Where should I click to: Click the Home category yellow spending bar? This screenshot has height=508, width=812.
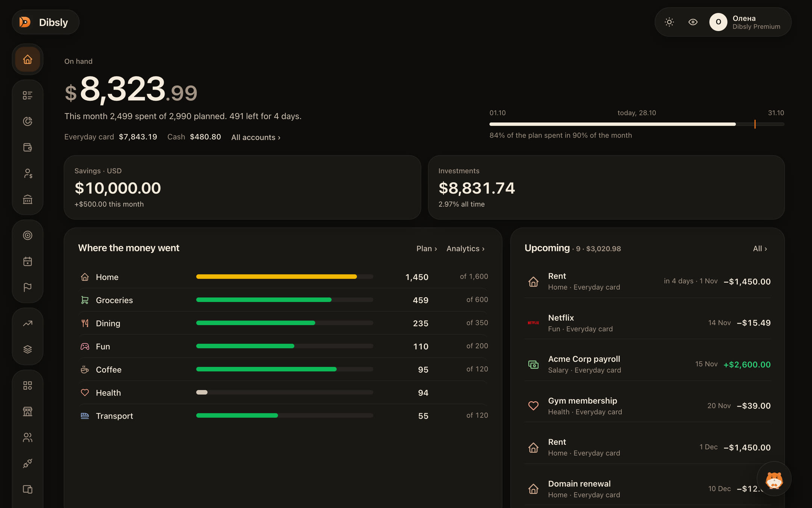pos(276,277)
